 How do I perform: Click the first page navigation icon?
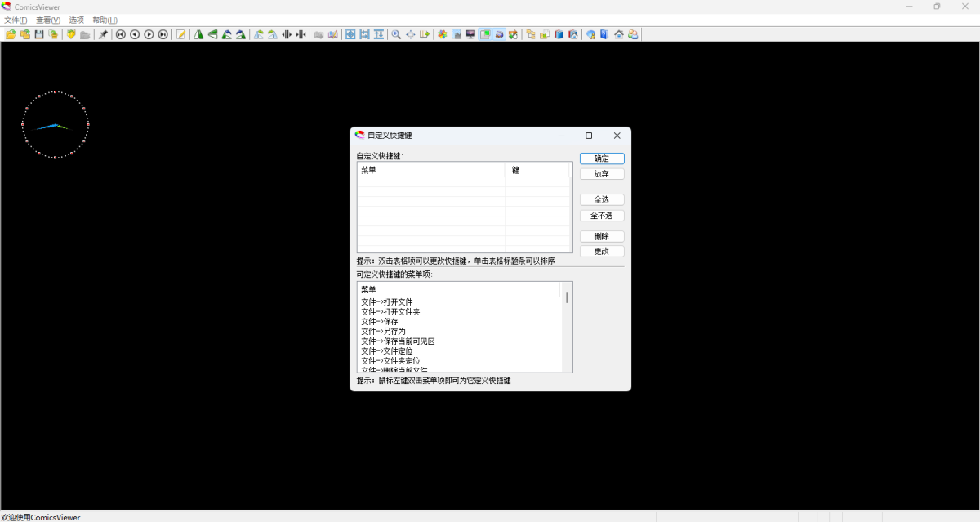121,34
